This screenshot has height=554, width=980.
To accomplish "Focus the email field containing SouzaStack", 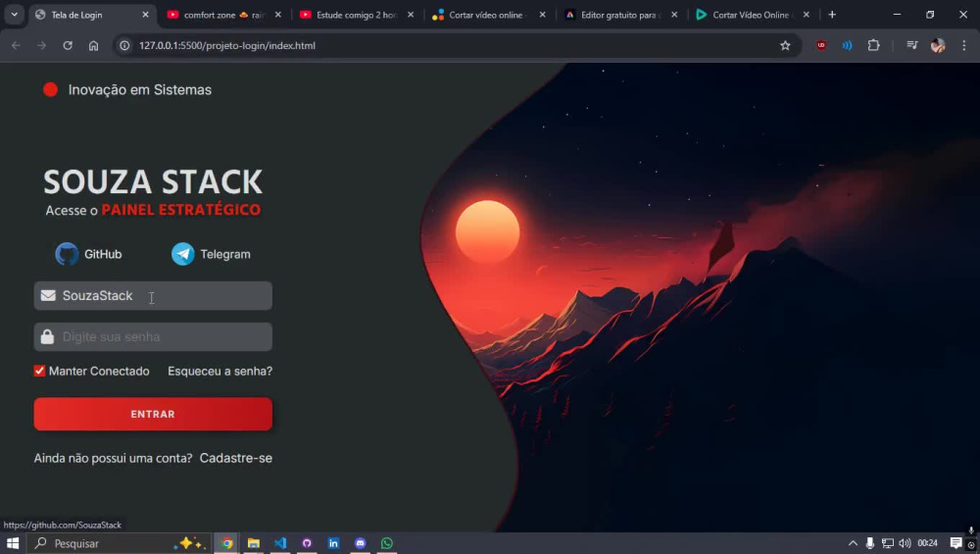I will (x=153, y=296).
